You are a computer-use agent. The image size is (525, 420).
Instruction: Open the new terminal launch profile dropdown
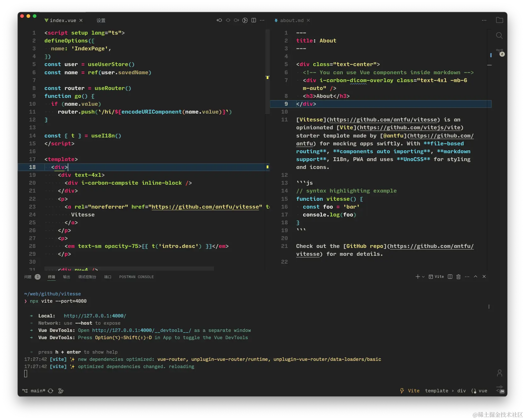pos(423,277)
